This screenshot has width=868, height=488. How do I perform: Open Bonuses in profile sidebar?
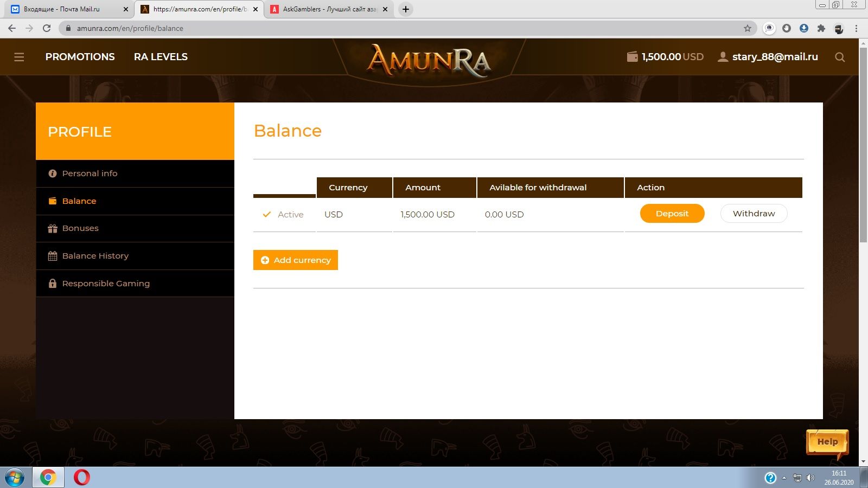click(135, 228)
